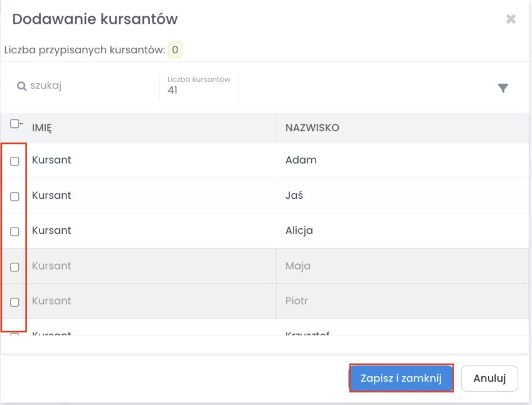The height and width of the screenshot is (405, 532).
Task: Click the Anuluj button
Action: tap(489, 379)
